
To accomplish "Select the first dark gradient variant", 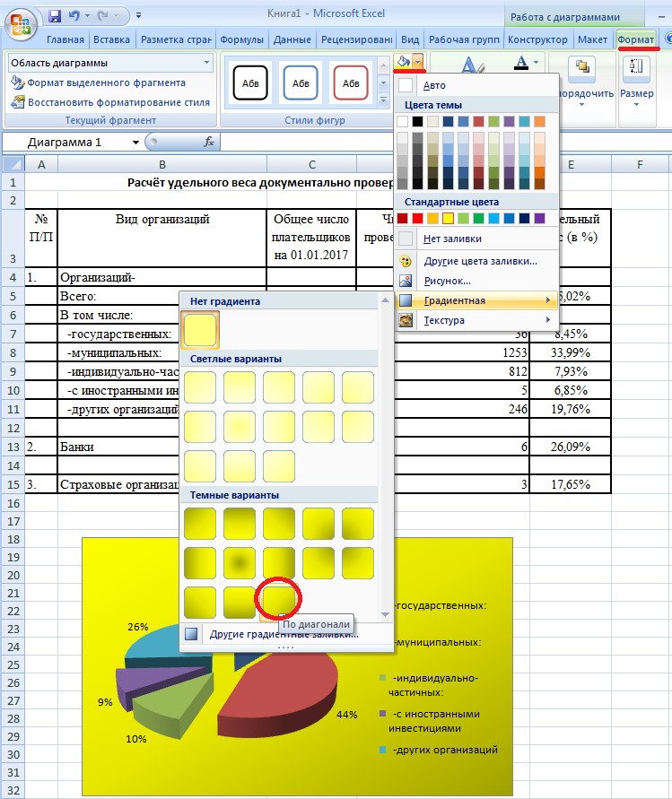I will pyautogui.click(x=200, y=524).
